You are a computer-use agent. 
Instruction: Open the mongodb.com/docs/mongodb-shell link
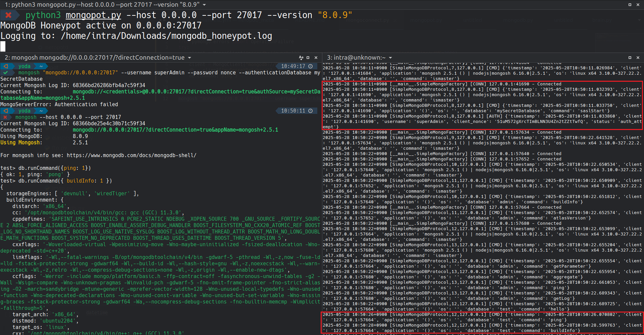(131, 155)
